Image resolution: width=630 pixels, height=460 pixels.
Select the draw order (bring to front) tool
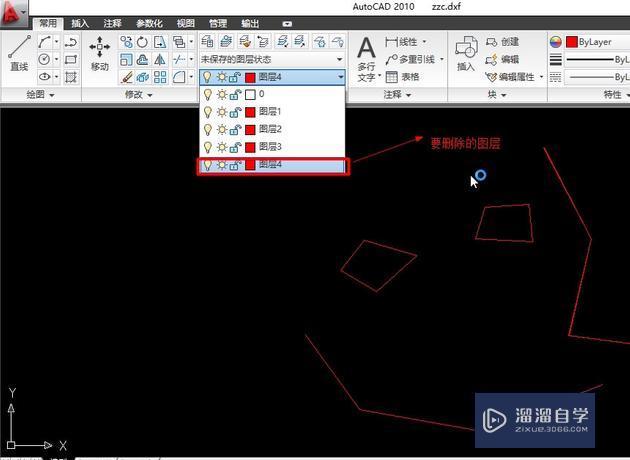coord(179,42)
